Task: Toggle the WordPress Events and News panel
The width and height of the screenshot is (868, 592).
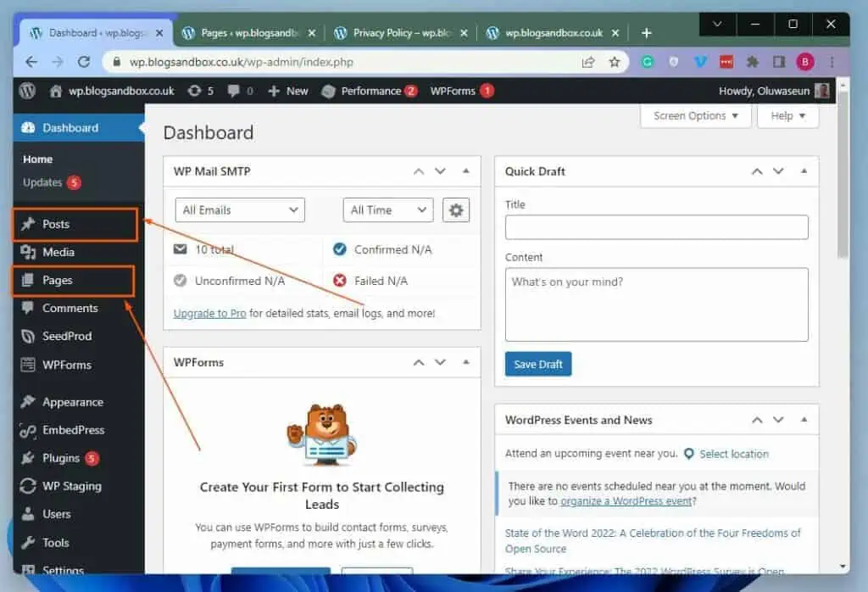Action: 804,420
